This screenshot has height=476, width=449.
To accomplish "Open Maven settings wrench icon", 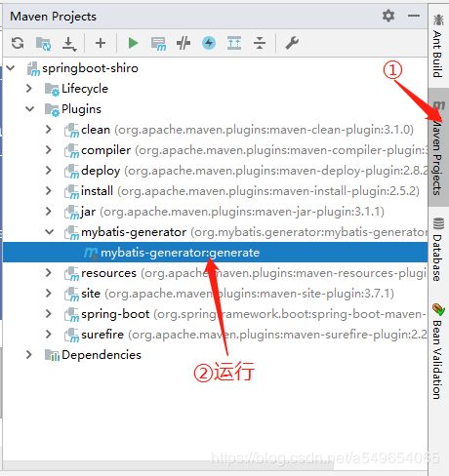I will pyautogui.click(x=292, y=43).
